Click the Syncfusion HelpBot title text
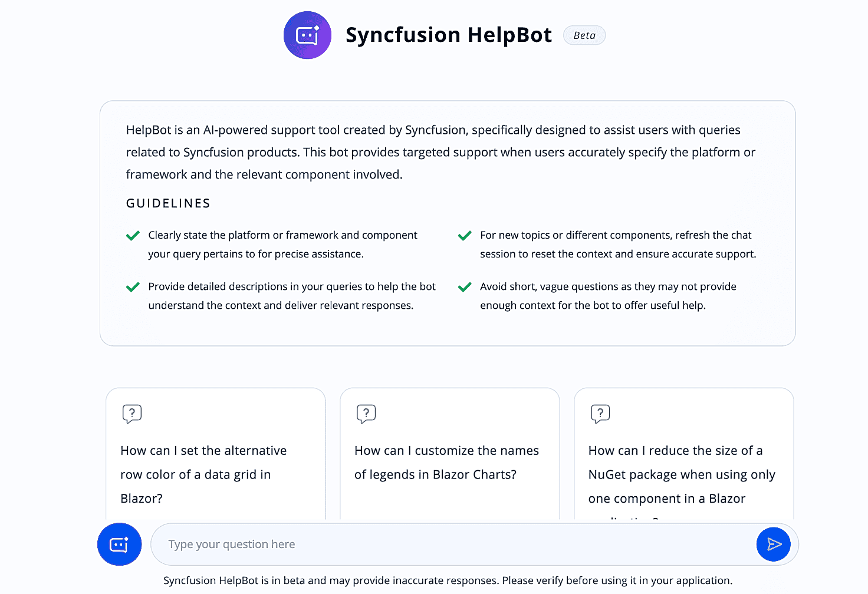Viewport: 868px width, 594px height. tap(449, 35)
